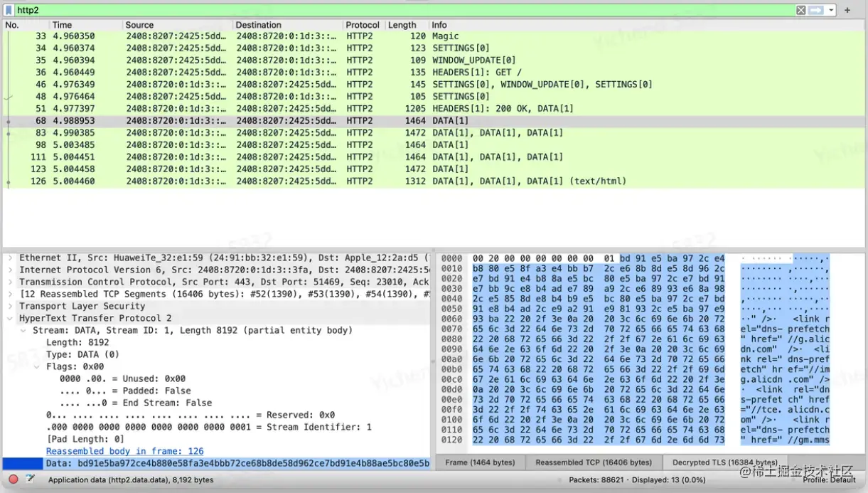Screen dimensions: 868x493
Task: Switch to the Frame (1464 bytes) tab
Action: [x=481, y=462]
